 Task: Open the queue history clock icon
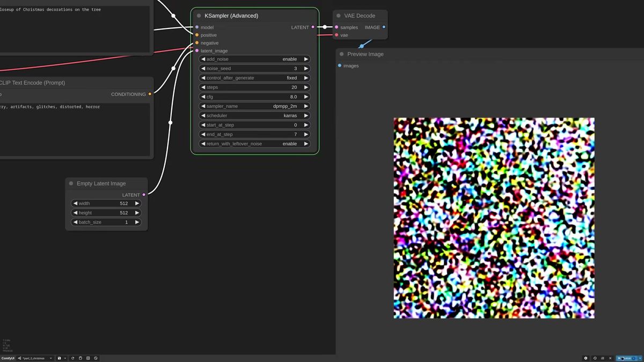(595, 358)
